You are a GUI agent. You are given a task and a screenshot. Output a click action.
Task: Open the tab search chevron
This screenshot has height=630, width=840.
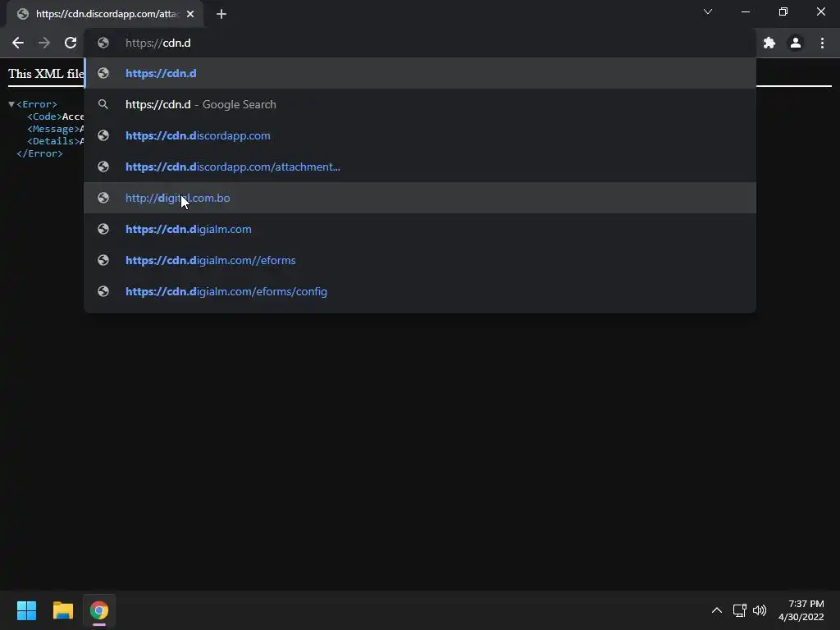708,11
